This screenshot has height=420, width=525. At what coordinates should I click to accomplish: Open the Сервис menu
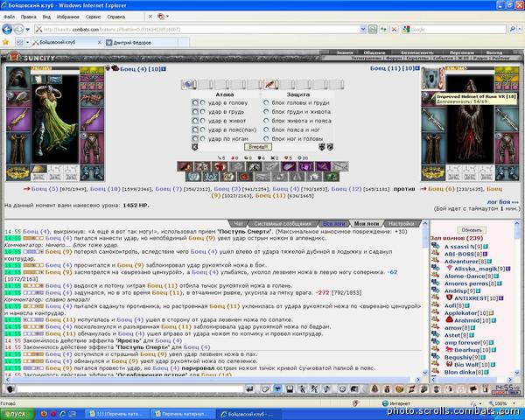pos(93,17)
